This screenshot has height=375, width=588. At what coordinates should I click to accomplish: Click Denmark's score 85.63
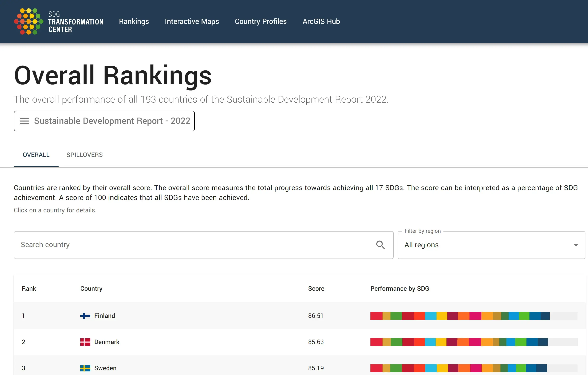316,342
